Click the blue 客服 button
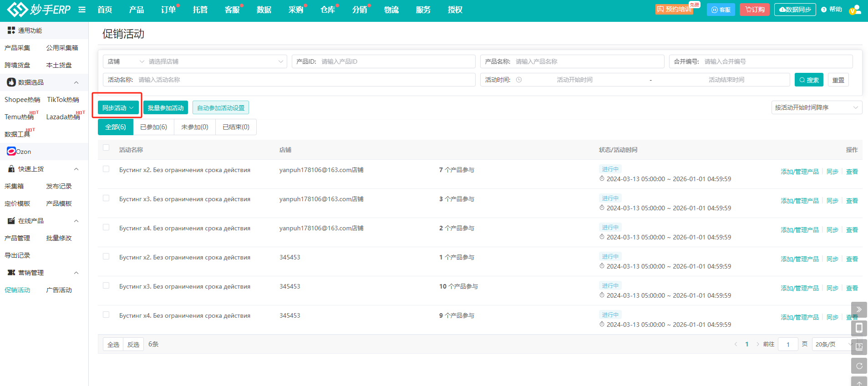The height and width of the screenshot is (386, 868). [x=721, y=10]
